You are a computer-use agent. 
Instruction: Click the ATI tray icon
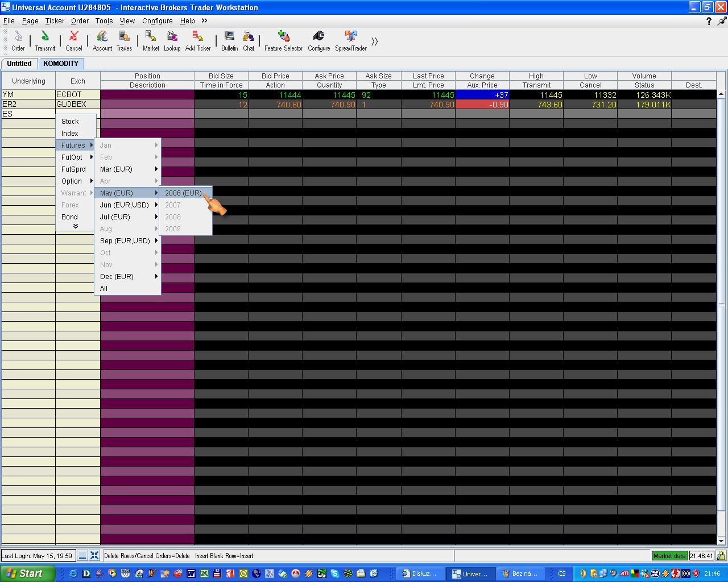pyautogui.click(x=624, y=573)
